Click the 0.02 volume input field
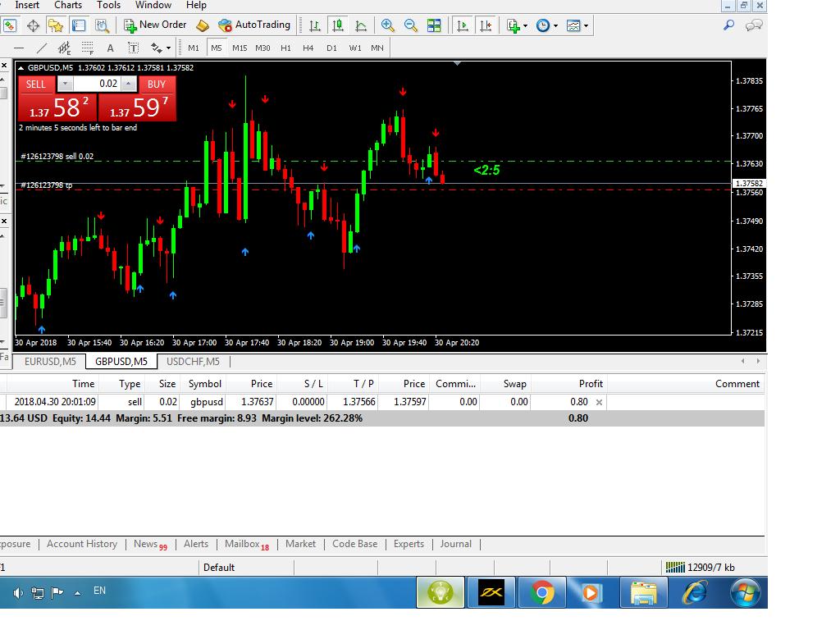The width and height of the screenshot is (840, 630). click(x=97, y=84)
